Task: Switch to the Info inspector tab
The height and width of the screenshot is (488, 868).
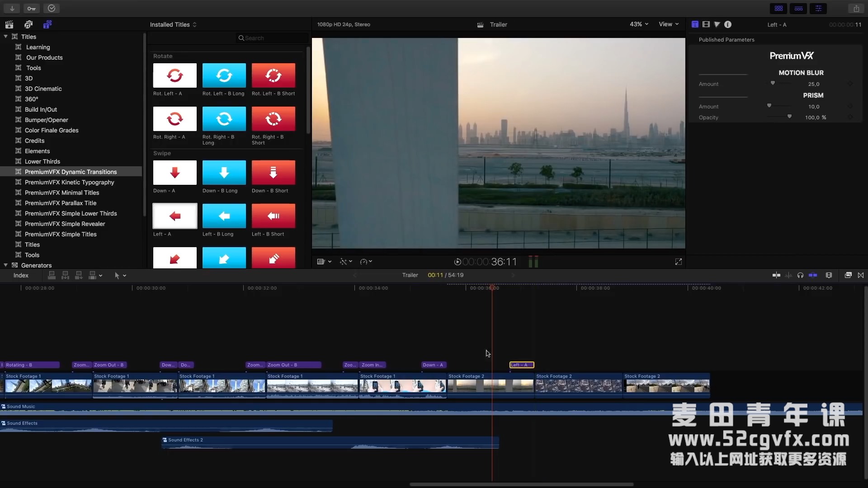Action: [728, 24]
